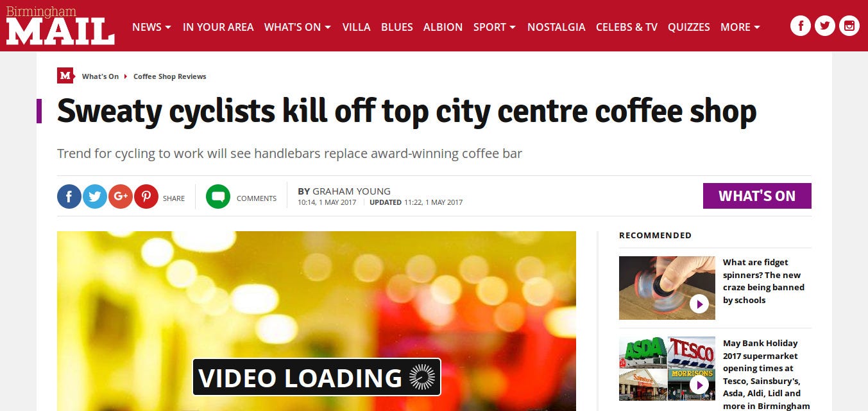Click the red M breadcrumb home icon
The width and height of the screenshot is (868, 411).
(x=65, y=76)
